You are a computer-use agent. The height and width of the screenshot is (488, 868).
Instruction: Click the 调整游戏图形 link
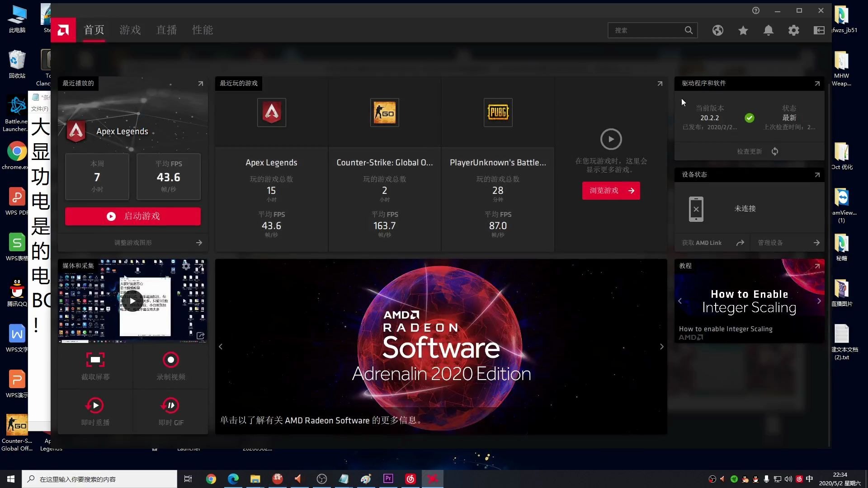(x=133, y=243)
